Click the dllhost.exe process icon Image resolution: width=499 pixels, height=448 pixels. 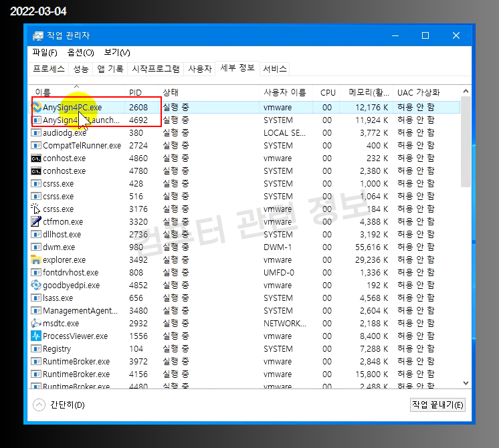36,235
